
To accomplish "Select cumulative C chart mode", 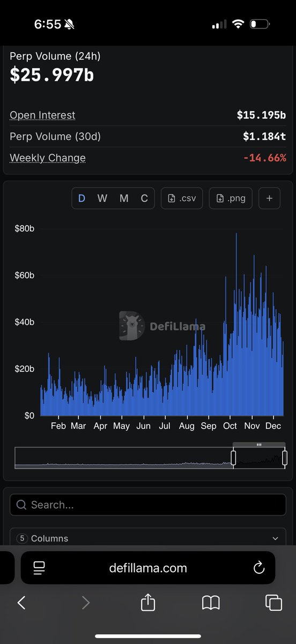I will (144, 198).
